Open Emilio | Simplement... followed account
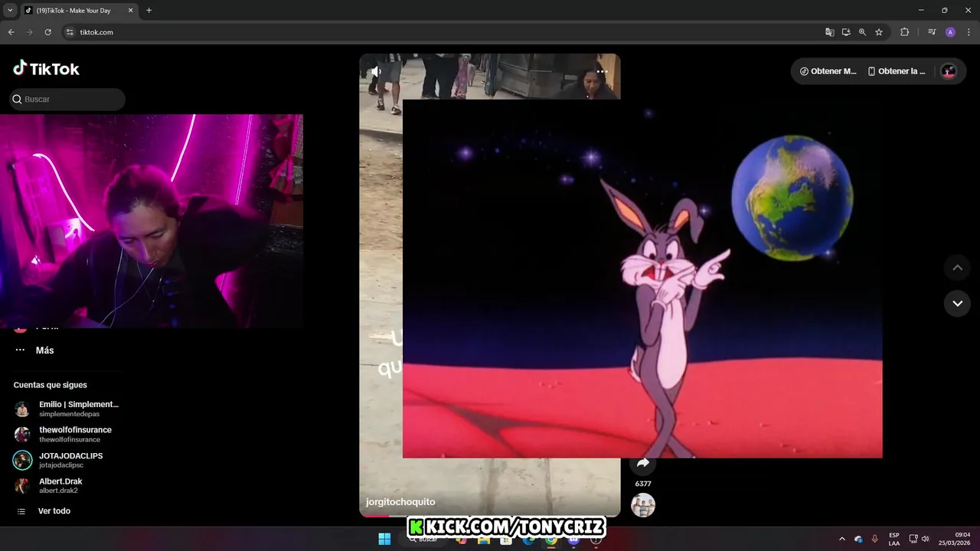The image size is (980, 551). point(67,409)
